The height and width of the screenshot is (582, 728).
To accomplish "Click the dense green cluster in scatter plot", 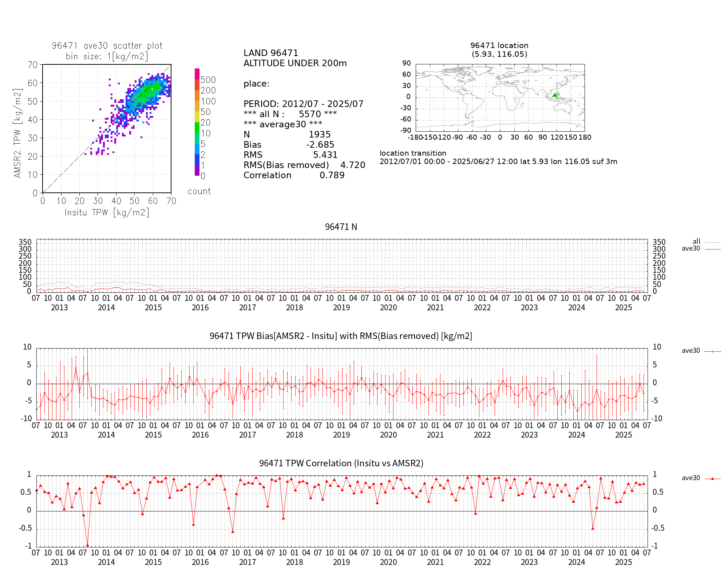I will click(149, 92).
